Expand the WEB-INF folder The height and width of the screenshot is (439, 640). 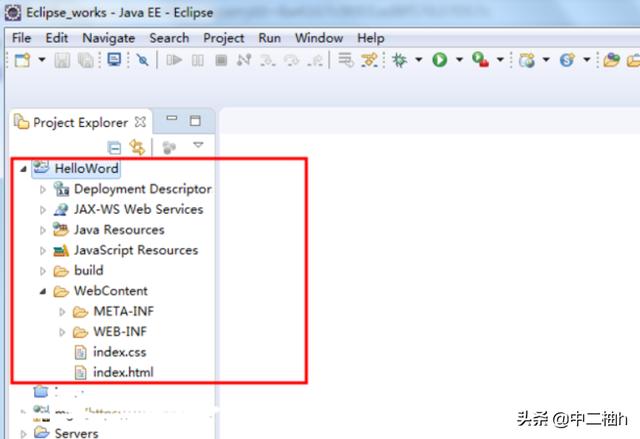(x=62, y=332)
